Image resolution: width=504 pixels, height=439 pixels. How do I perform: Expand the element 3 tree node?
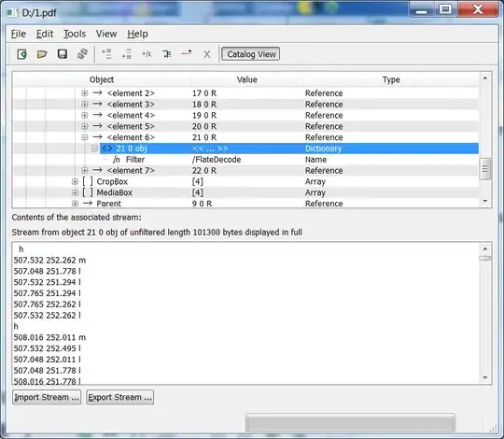click(x=85, y=105)
